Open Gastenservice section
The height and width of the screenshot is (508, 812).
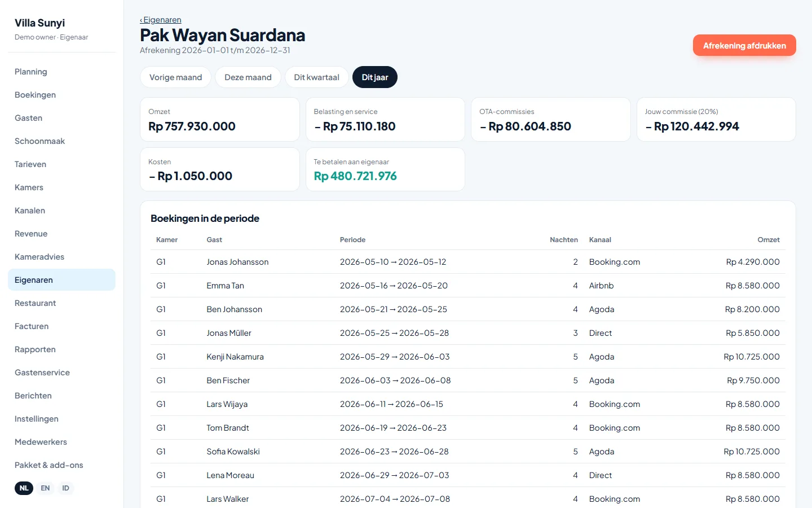[x=61, y=373]
